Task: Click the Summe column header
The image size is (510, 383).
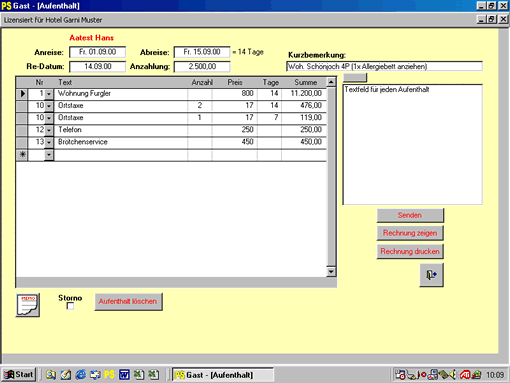Action: 305,82
